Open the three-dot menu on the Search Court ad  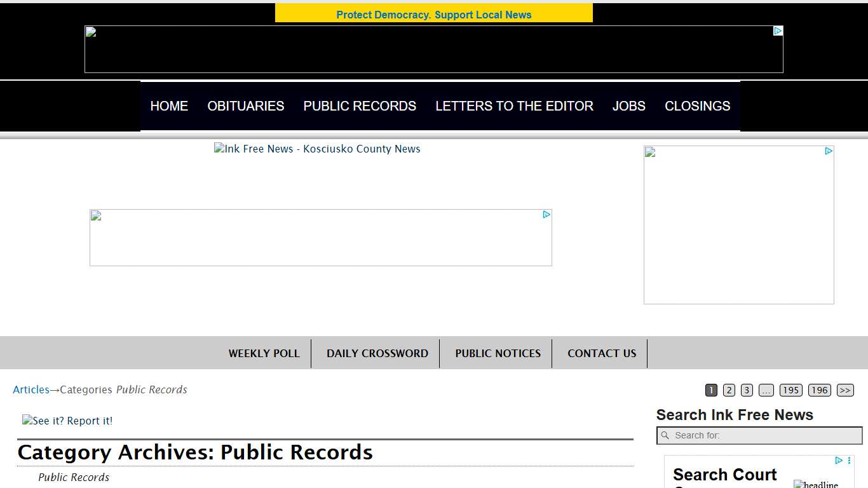point(849,460)
